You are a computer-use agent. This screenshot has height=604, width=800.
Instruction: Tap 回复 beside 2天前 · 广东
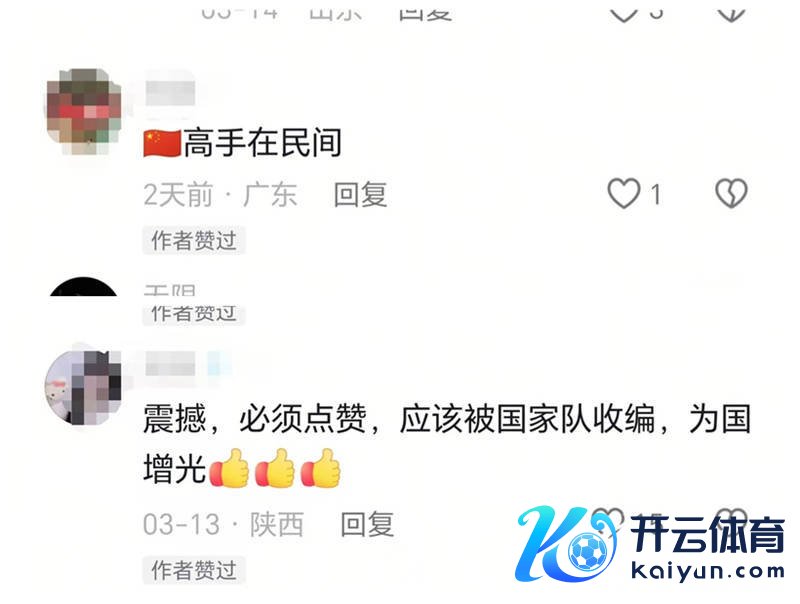(x=360, y=194)
